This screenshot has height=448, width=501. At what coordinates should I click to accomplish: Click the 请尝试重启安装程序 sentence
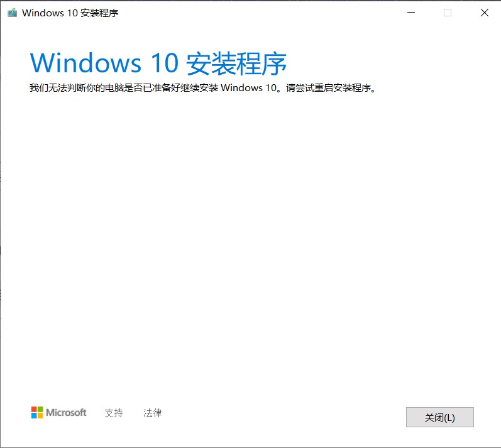pos(331,87)
